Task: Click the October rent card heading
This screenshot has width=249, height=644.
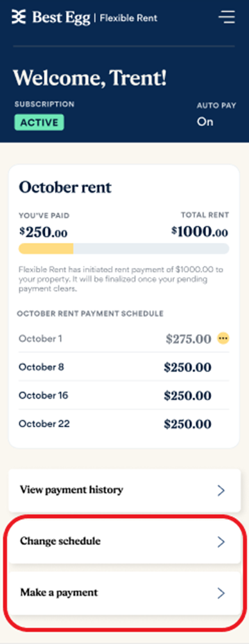Action: click(65, 187)
